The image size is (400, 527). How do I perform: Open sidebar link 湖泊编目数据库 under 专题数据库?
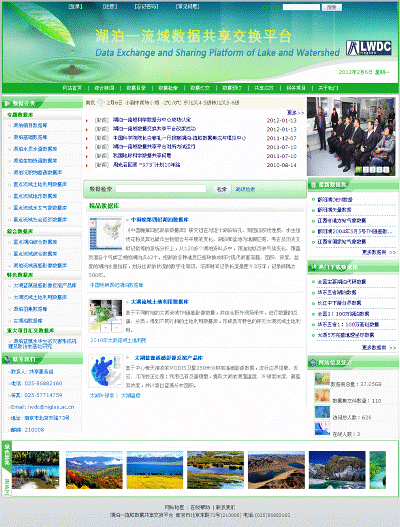pos(30,125)
